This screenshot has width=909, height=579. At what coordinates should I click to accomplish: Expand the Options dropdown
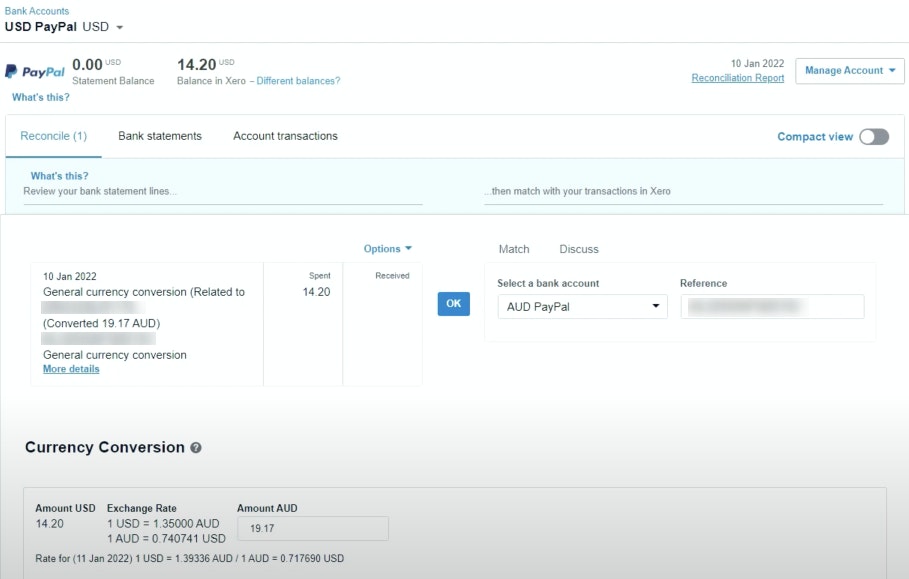387,249
